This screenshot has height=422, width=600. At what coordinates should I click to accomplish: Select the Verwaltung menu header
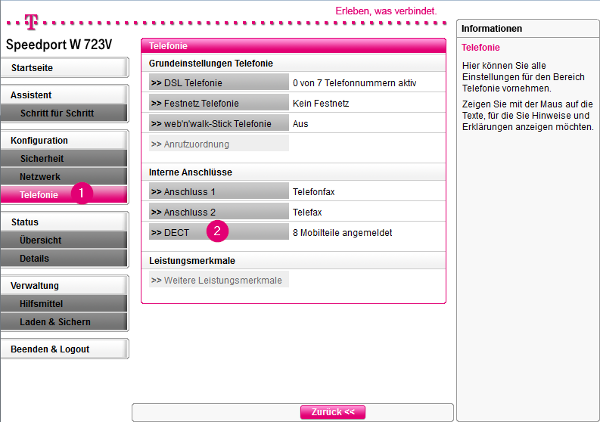pyautogui.click(x=64, y=285)
